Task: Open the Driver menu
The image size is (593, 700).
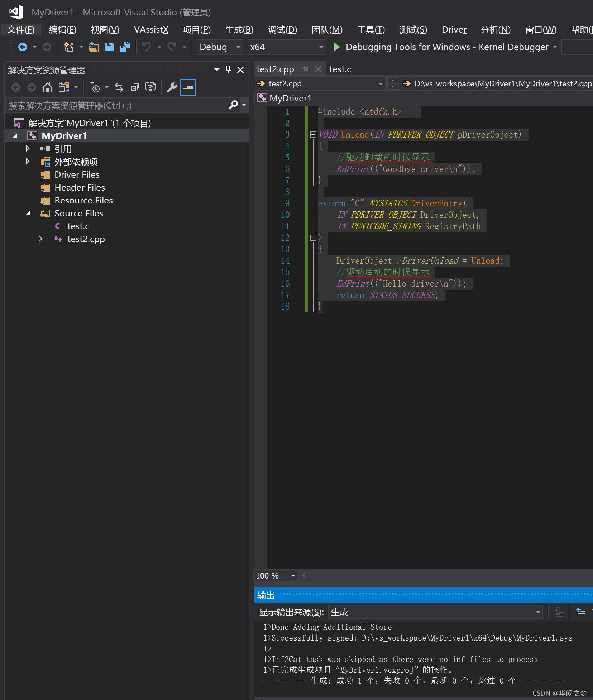Action: click(x=454, y=30)
